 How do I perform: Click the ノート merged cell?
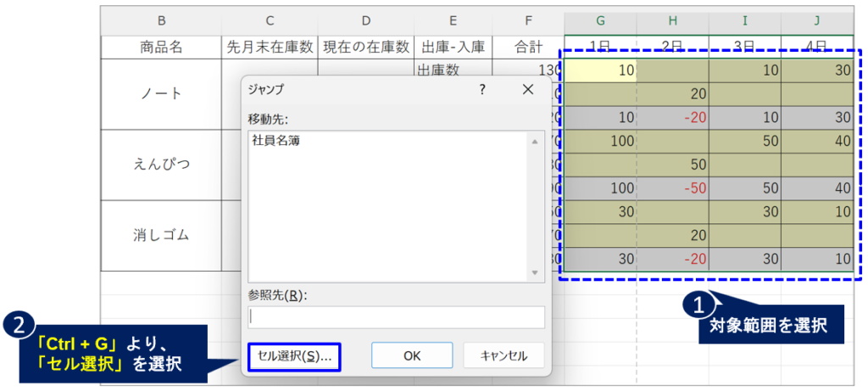[161, 93]
